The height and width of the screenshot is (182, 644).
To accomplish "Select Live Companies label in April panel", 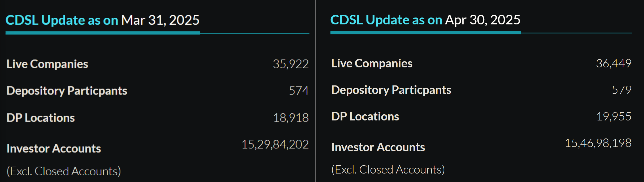I will pyautogui.click(x=372, y=63).
